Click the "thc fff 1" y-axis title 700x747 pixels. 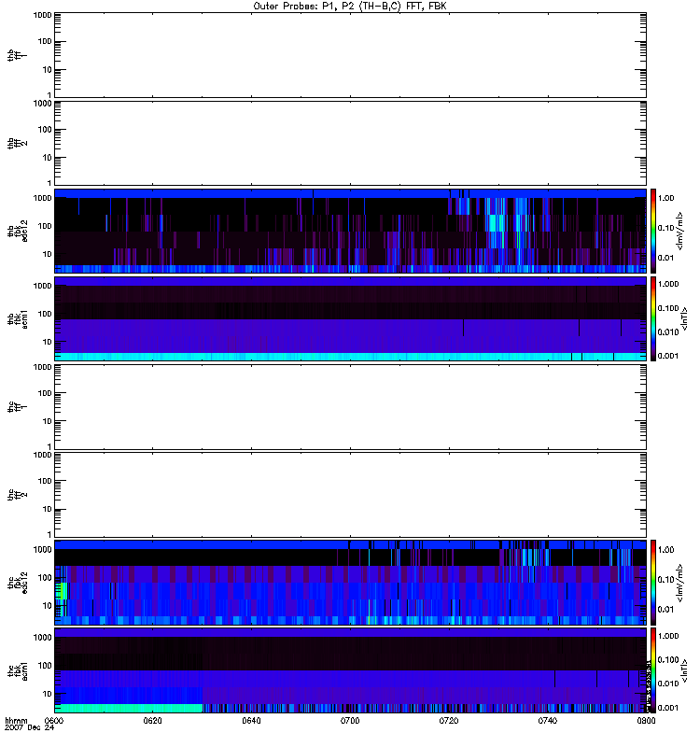point(18,407)
